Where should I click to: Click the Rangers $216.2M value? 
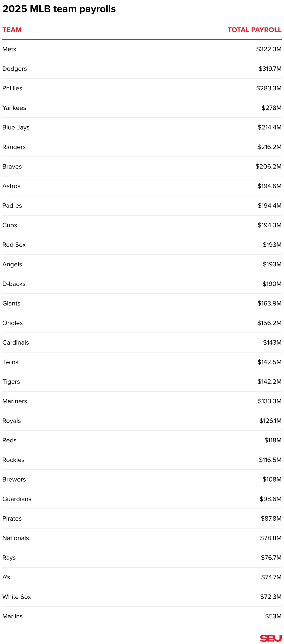click(269, 147)
